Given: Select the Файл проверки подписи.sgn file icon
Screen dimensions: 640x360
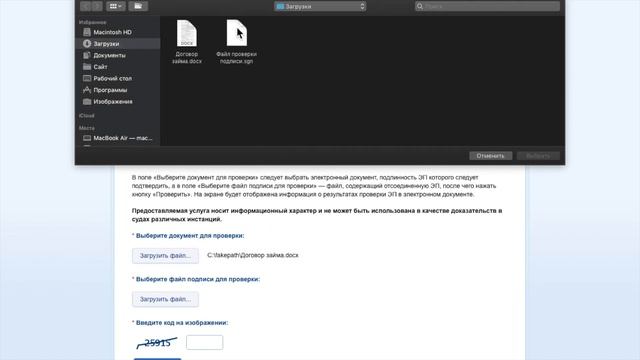Looking at the screenshot, I should pos(237,33).
